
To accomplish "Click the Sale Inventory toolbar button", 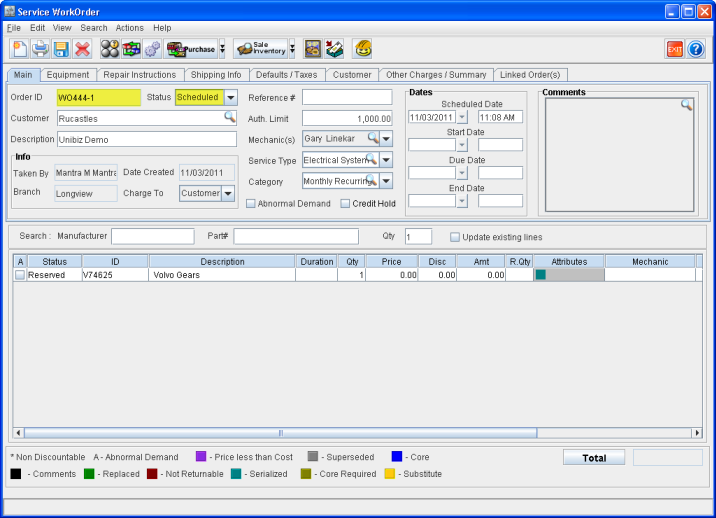I will coord(261,48).
